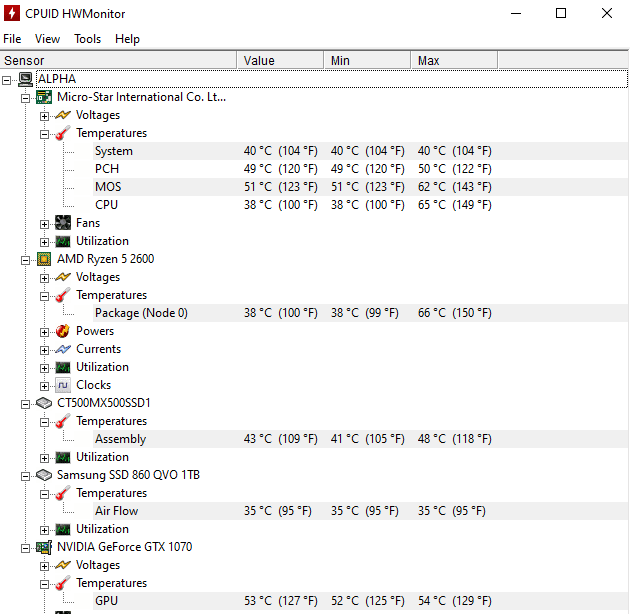Click the motherboard Voltages lightning icon
The width and height of the screenshot is (630, 614).
click(x=63, y=115)
